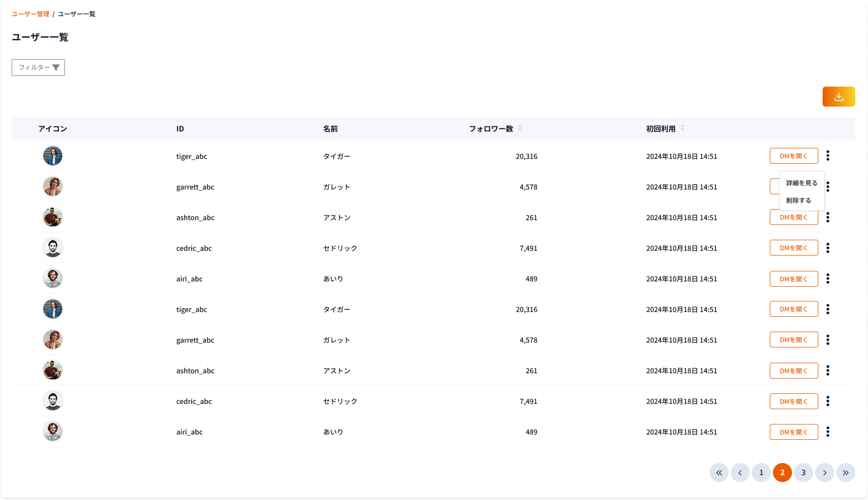Click three-dot menu for first cedric_abc row

point(827,248)
